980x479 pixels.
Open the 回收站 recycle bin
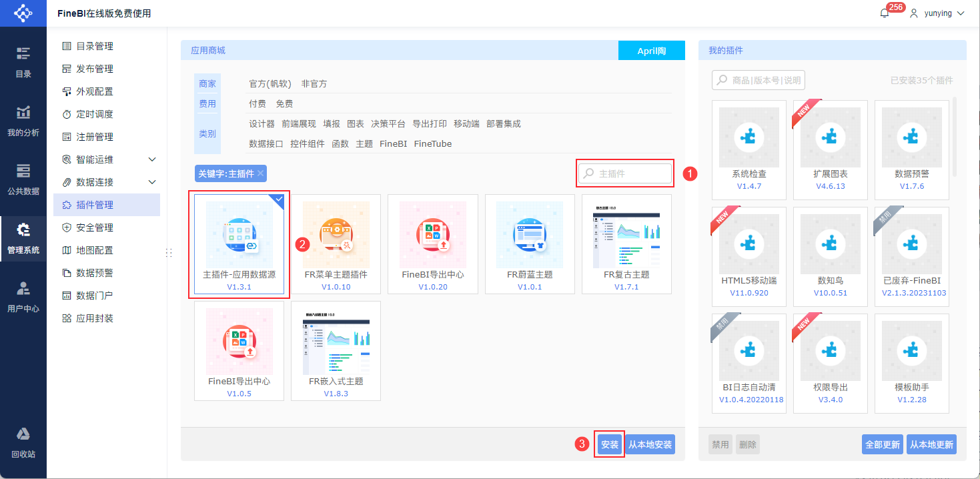pyautogui.click(x=23, y=443)
